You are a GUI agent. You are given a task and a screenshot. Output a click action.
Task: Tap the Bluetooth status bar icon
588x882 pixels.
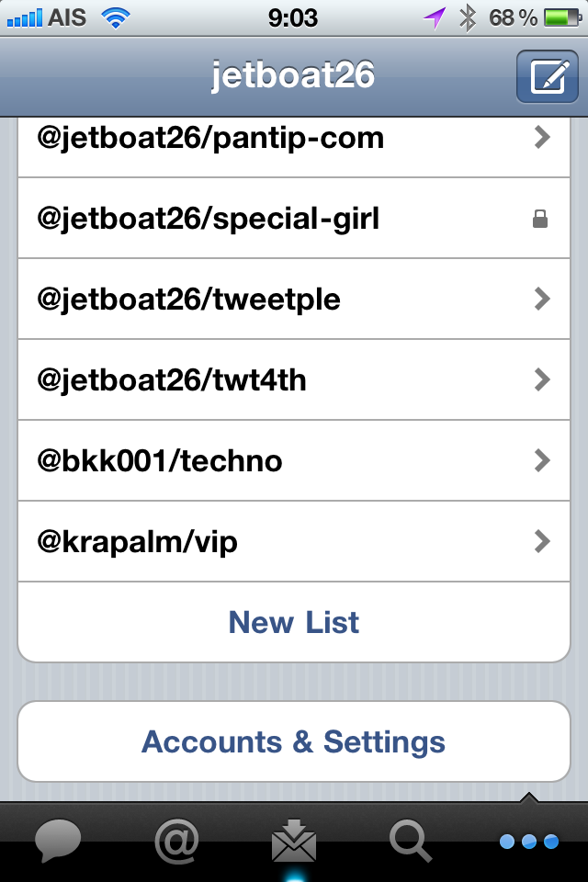(x=468, y=17)
